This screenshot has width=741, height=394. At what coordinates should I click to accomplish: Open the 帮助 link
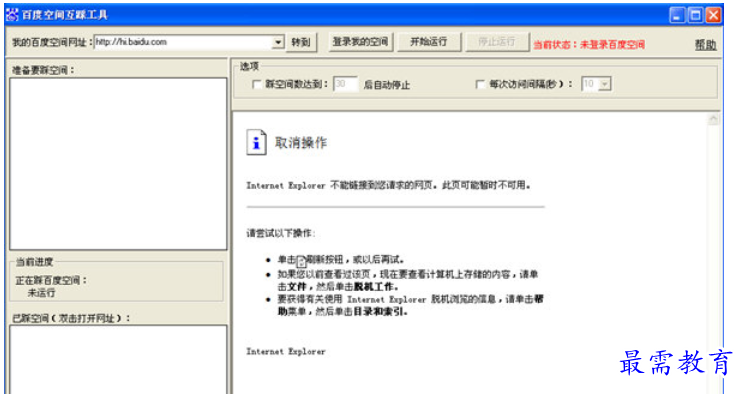(705, 44)
